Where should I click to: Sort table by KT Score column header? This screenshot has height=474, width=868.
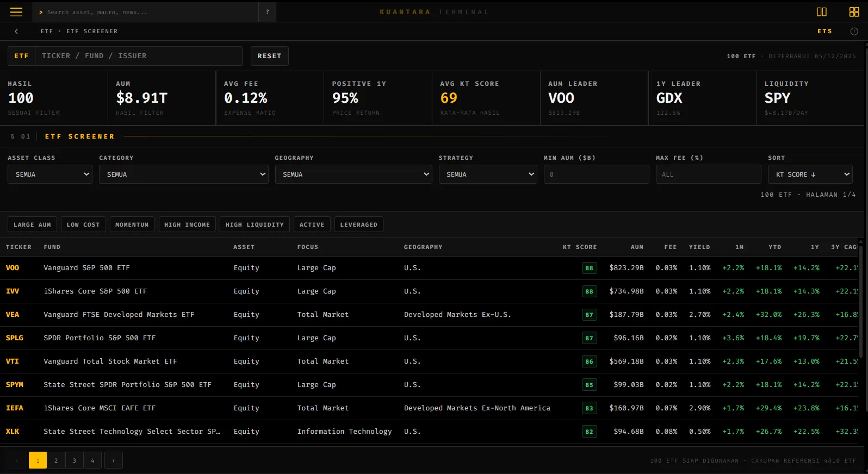click(580, 247)
